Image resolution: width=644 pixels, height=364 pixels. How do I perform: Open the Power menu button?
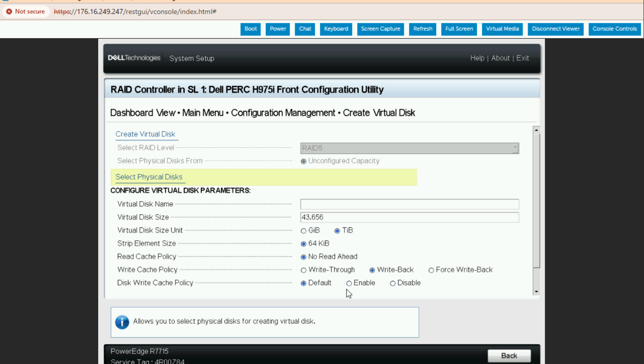pyautogui.click(x=278, y=29)
